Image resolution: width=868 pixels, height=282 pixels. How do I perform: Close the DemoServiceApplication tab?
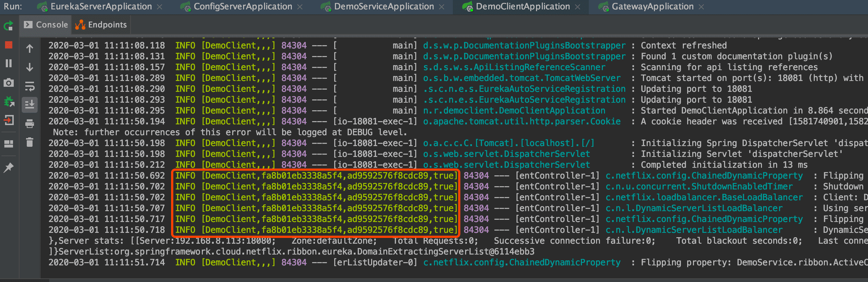pos(442,7)
